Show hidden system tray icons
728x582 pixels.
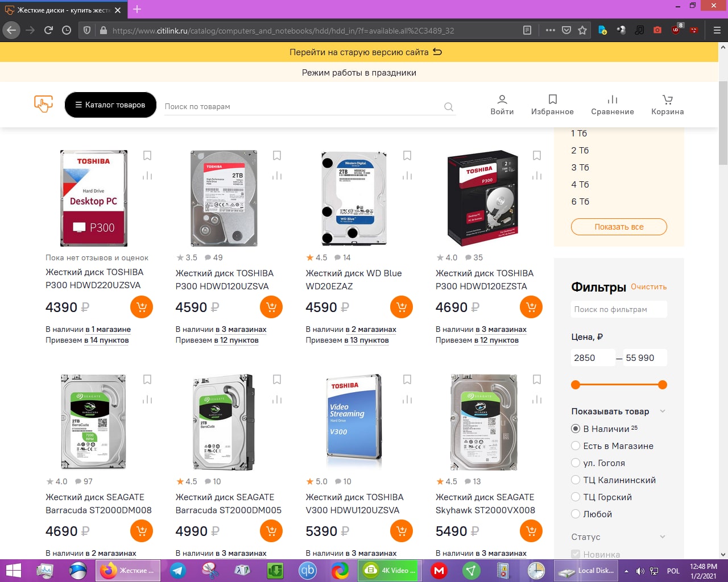click(626, 571)
